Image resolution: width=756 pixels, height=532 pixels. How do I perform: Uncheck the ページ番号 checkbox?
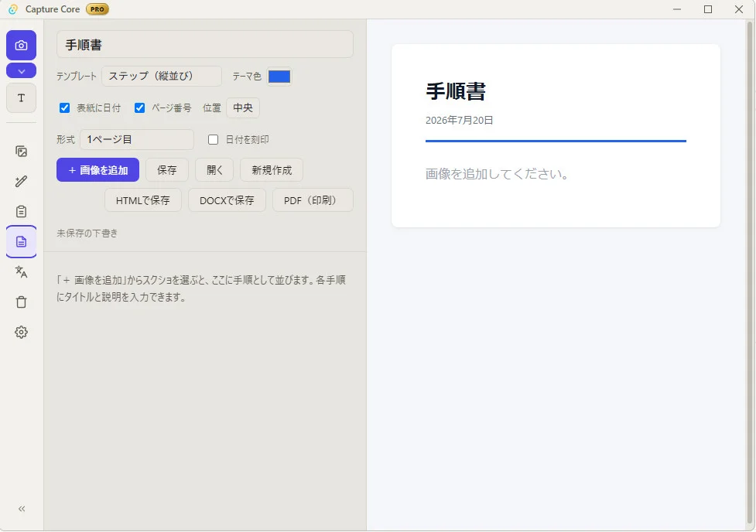pyautogui.click(x=140, y=108)
